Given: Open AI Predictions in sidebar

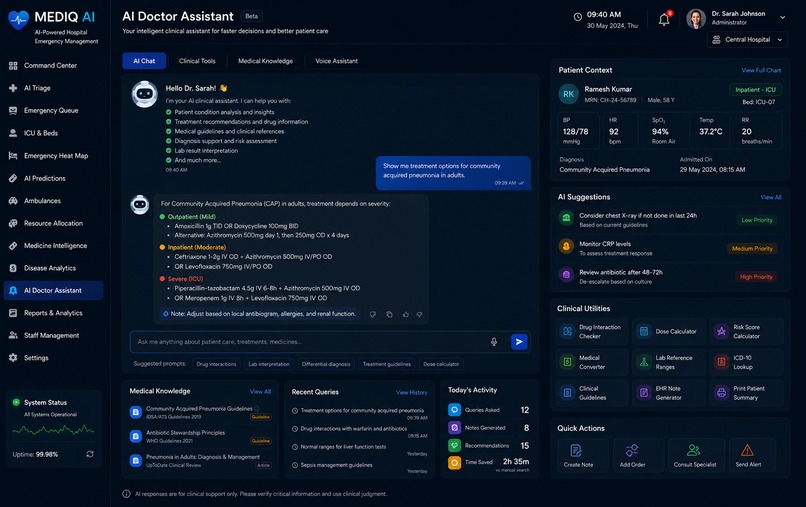Looking at the screenshot, I should pos(53,178).
